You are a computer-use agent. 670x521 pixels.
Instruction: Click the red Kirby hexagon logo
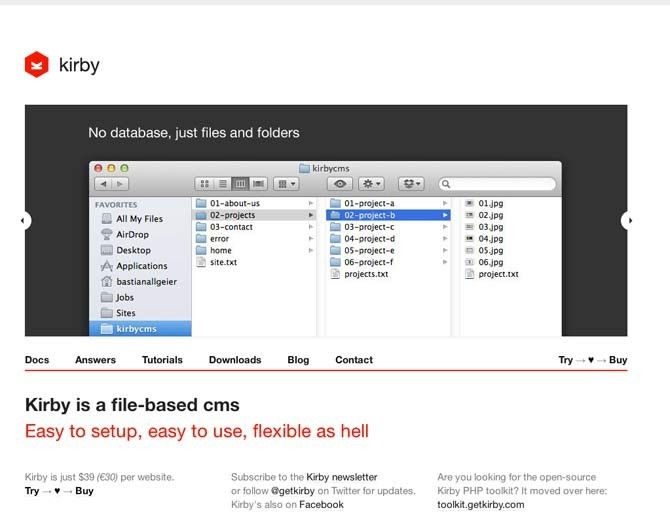(x=37, y=65)
